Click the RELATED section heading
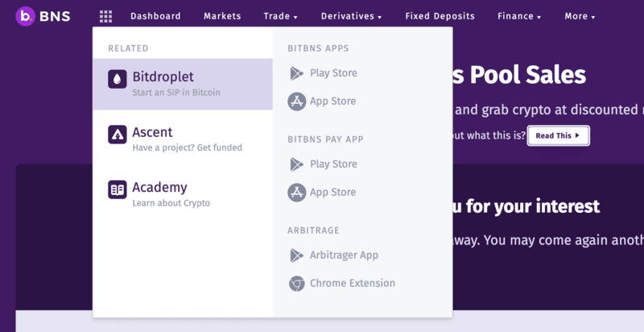 pos(128,48)
